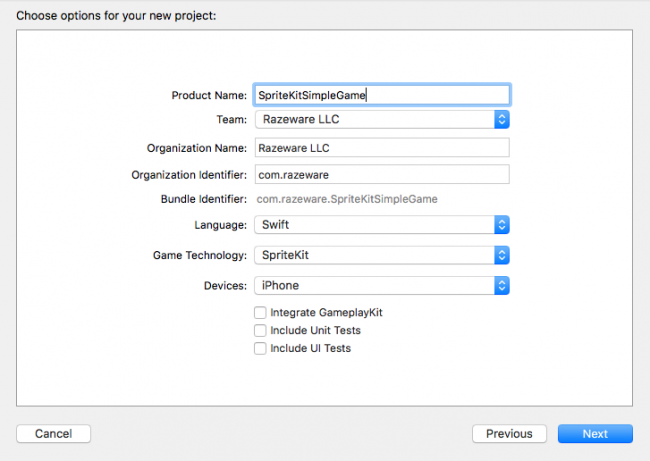Click the Devices popup arrows icon
This screenshot has height=461, width=650.
(x=501, y=286)
